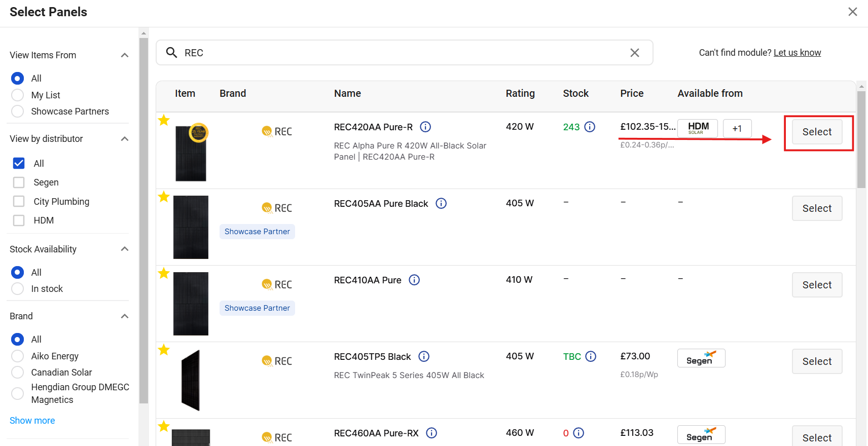Collapse the Stock Availability section
This screenshot has width=868, height=446.
(x=125, y=249)
